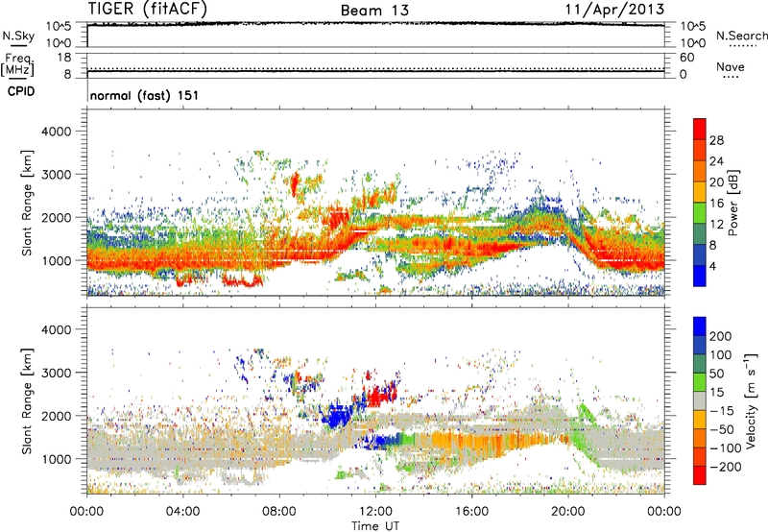Click the 16:00 time axis tick label
768x532 pixels.
[471, 512]
